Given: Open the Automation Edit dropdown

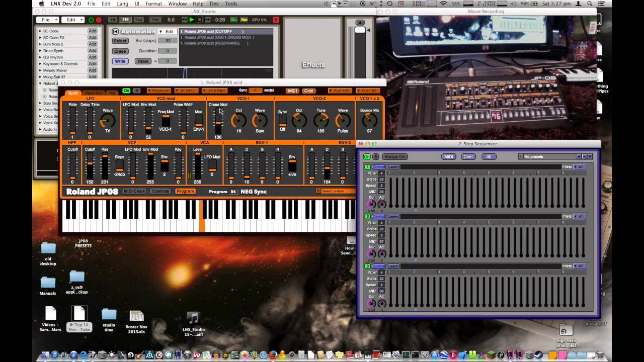Looking at the screenshot, I should coord(167,32).
